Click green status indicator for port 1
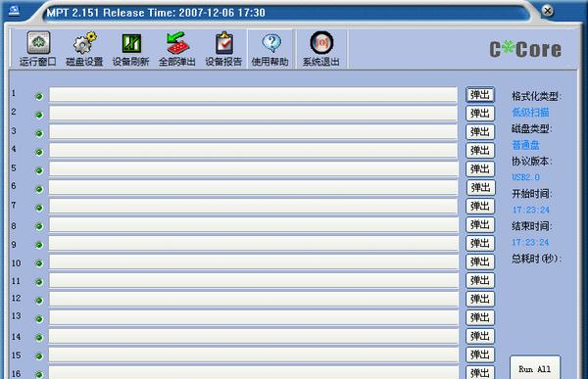This screenshot has width=588, height=379. click(x=39, y=96)
